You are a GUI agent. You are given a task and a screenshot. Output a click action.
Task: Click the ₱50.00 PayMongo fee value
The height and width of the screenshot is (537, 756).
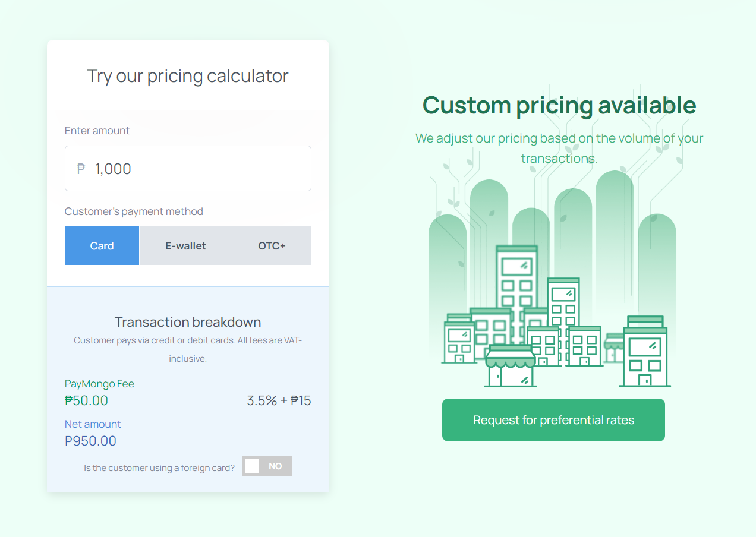[x=86, y=400]
